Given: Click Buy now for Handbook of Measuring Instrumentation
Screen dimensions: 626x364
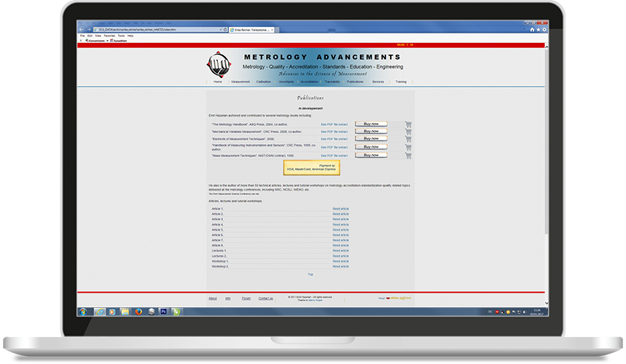Looking at the screenshot, I should point(371,147).
